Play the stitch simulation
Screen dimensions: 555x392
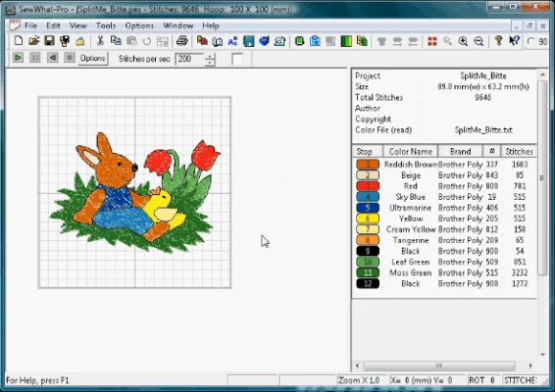18,57
